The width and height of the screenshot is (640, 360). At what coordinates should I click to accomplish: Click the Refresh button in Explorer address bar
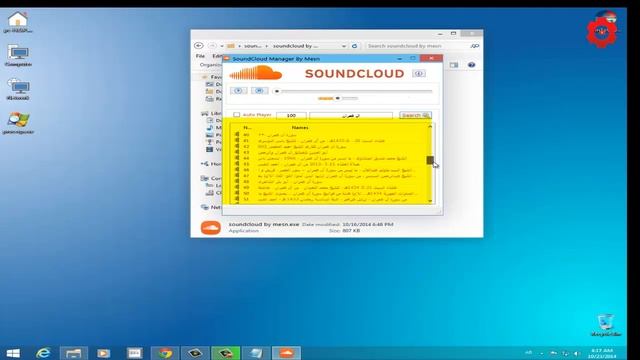[x=354, y=46]
